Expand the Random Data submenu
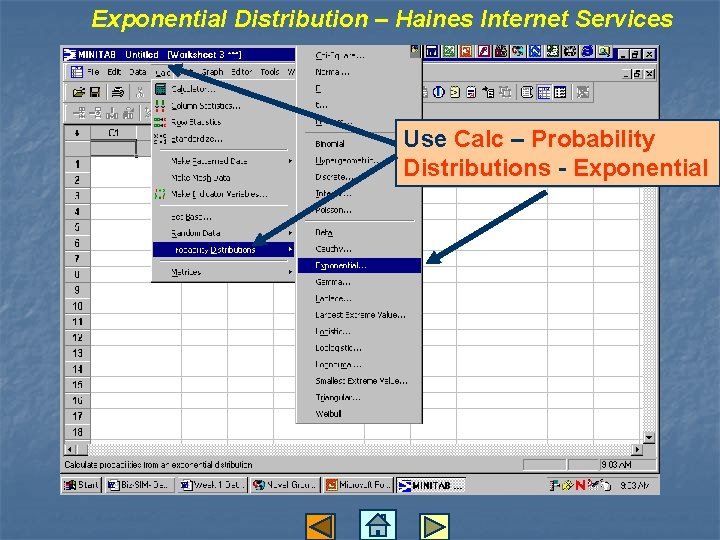 point(224,233)
